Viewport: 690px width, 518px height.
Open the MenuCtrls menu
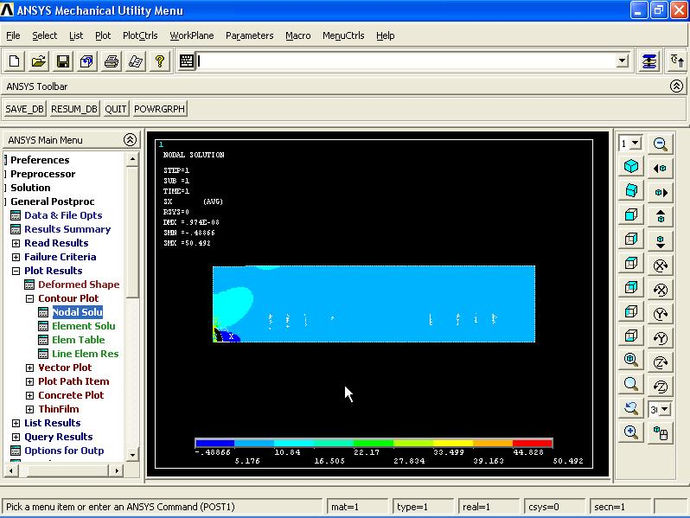click(x=343, y=36)
